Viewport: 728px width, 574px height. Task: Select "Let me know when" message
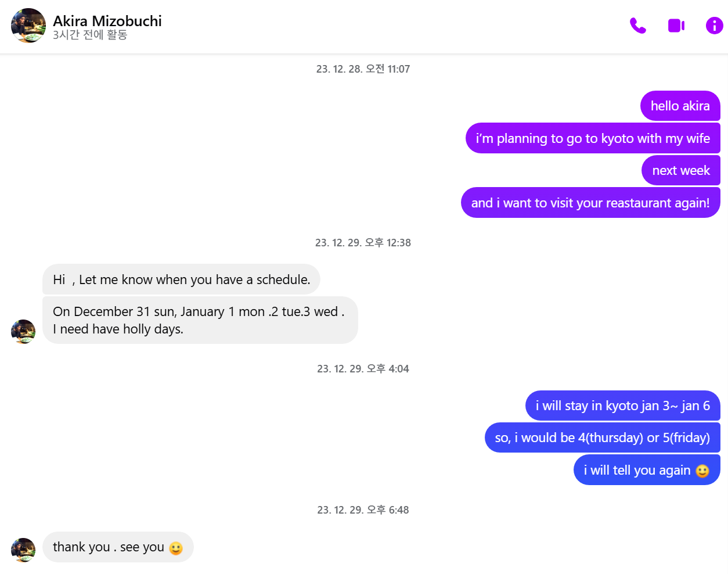(x=181, y=279)
